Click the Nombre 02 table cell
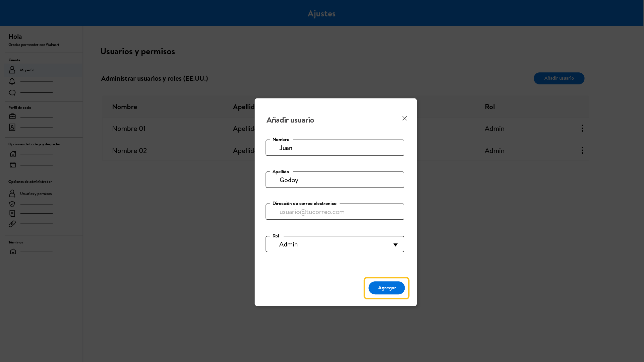Image resolution: width=644 pixels, height=362 pixels. 129,151
